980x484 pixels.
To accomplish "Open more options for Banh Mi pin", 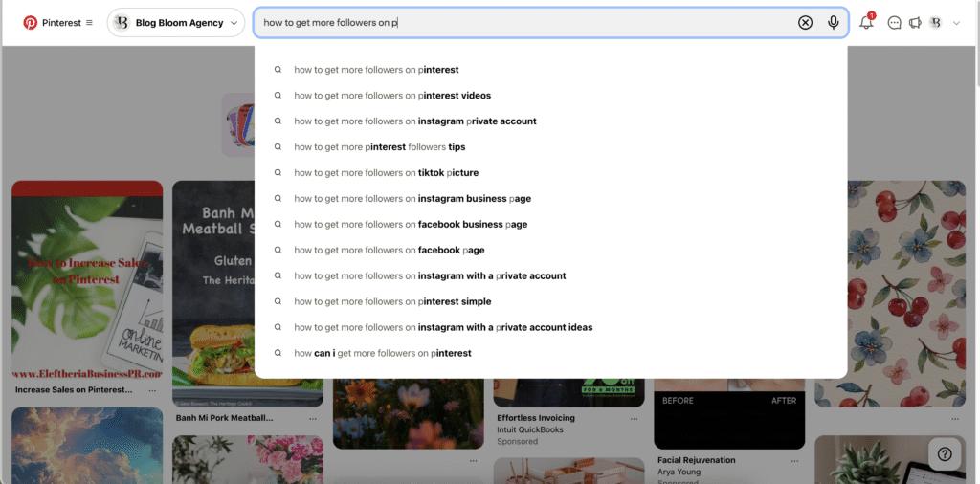I will tap(313, 418).
